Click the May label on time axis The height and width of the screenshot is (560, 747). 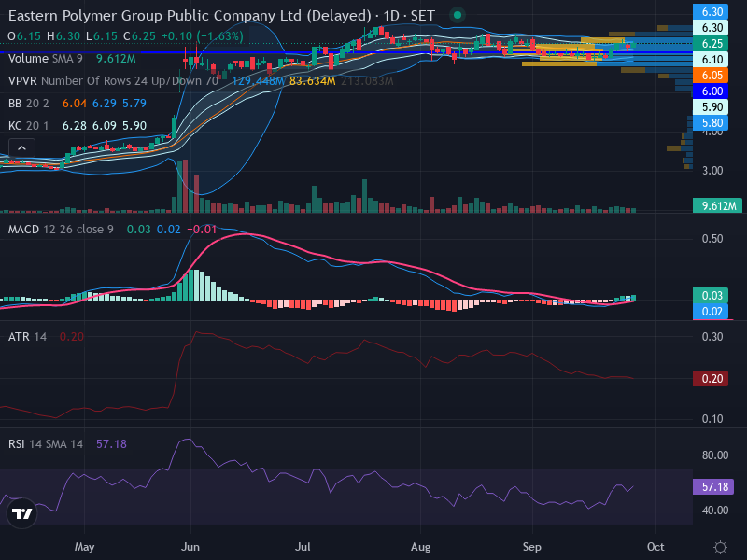84,547
